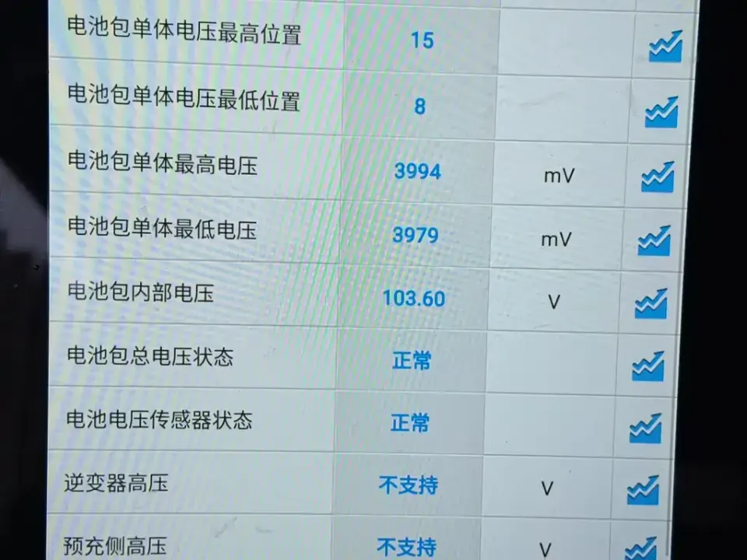Show trend chart for 电池包单体最低电压
The width and height of the screenshot is (747, 560).
[x=654, y=240]
